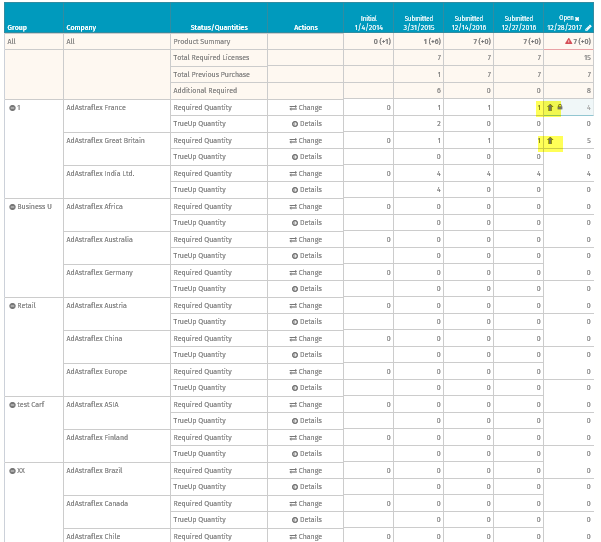Collapse group 1
Image resolution: width=601 pixels, height=542 pixels.
point(11,107)
